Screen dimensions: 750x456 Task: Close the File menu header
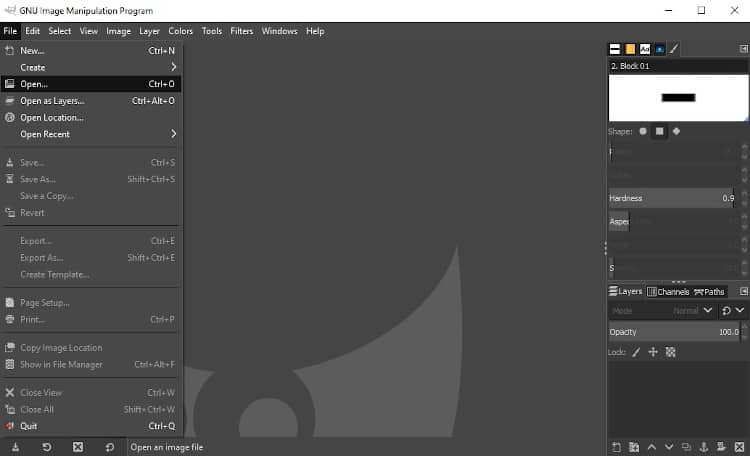(10, 31)
